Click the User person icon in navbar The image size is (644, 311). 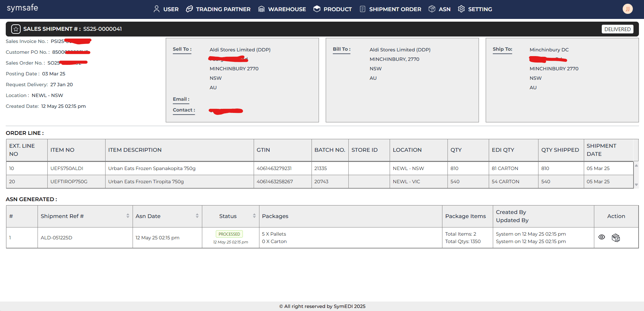point(156,9)
